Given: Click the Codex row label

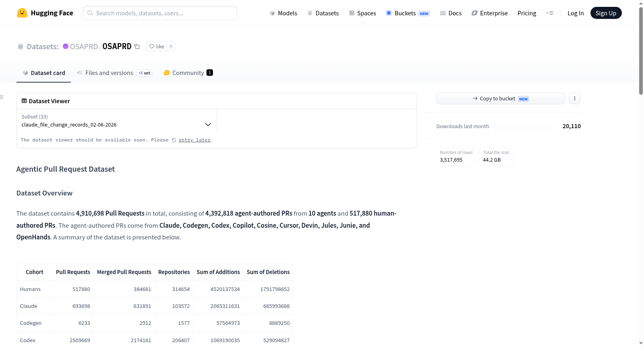Looking at the screenshot, I should [28, 340].
